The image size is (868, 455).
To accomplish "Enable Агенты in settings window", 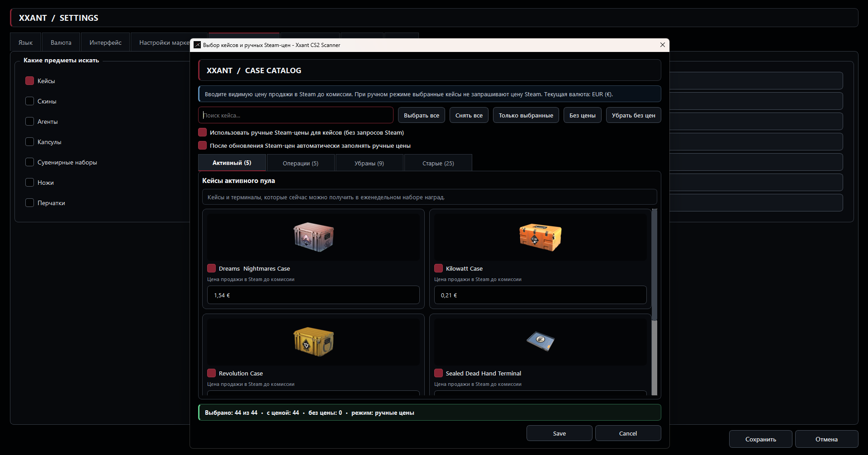I will pyautogui.click(x=30, y=122).
